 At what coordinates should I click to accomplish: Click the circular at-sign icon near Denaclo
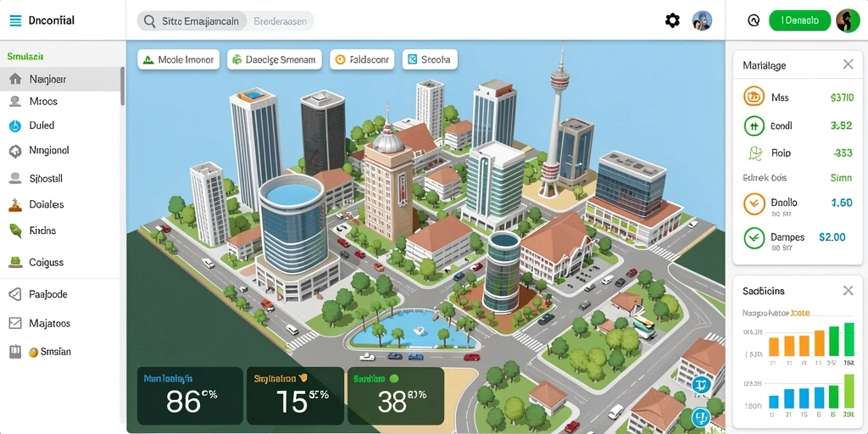pos(754,20)
